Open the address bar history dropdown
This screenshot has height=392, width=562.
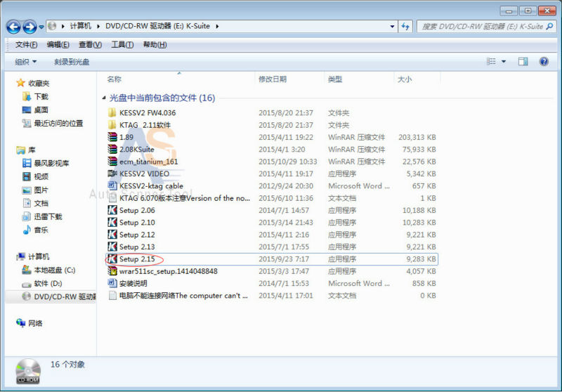click(392, 27)
